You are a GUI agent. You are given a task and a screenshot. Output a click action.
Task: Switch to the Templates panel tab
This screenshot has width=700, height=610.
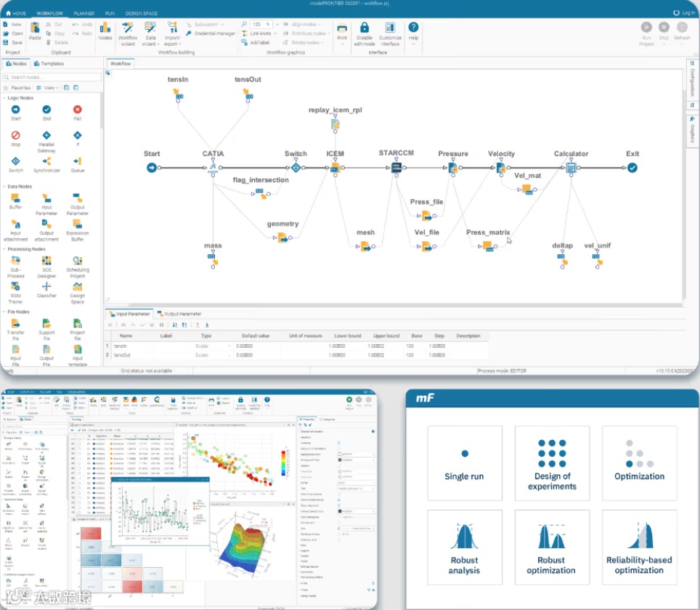[x=49, y=64]
